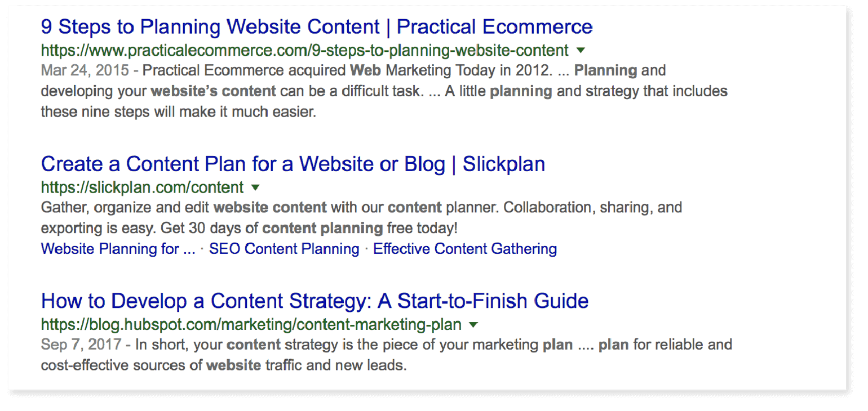Follow the middle Slickplan sitelink about SEO
Viewport: 868px width, 411px height.
(x=284, y=248)
